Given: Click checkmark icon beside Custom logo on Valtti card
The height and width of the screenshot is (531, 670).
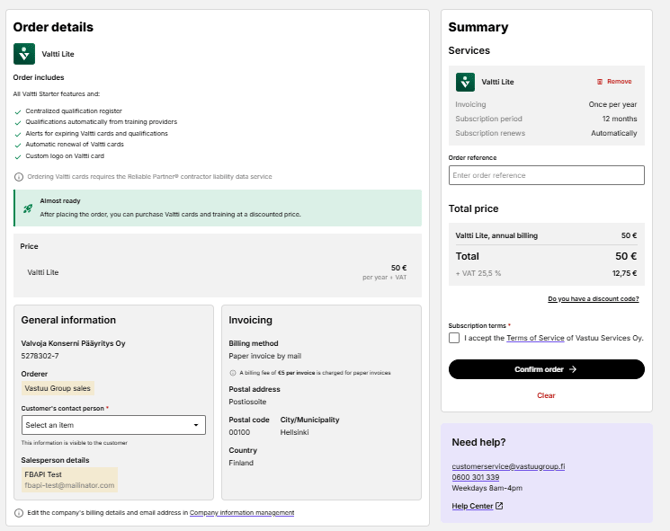Looking at the screenshot, I should (x=18, y=157).
